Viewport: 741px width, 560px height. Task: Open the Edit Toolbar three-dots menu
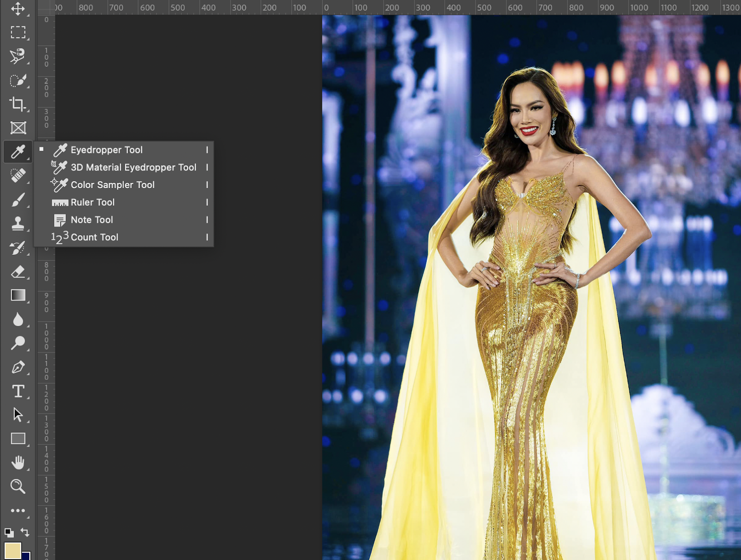click(x=18, y=510)
